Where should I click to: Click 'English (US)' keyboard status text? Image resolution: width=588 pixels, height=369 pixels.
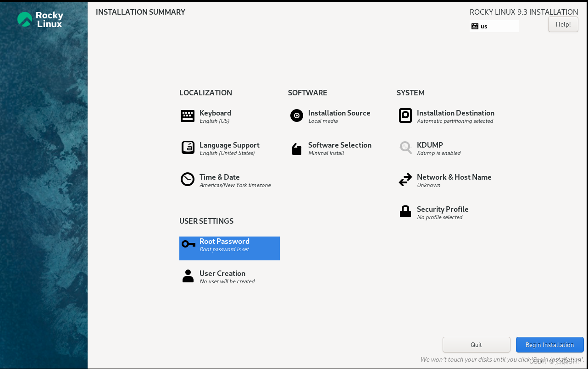pos(214,121)
